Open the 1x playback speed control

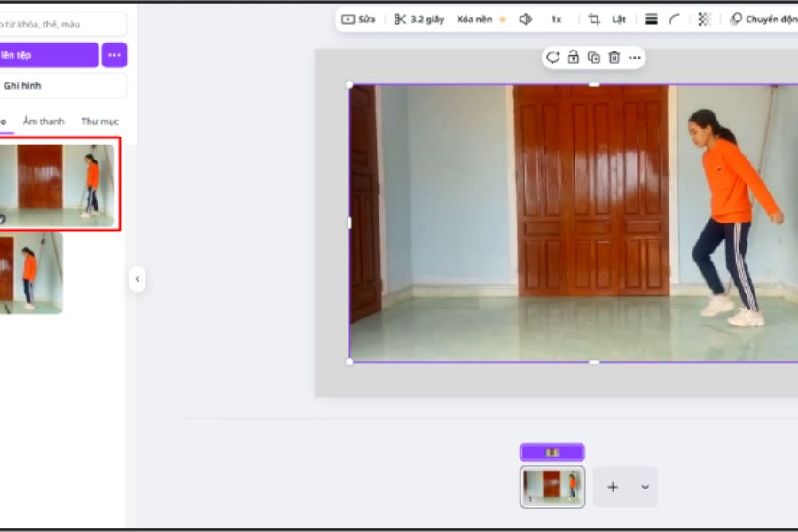coord(556,19)
